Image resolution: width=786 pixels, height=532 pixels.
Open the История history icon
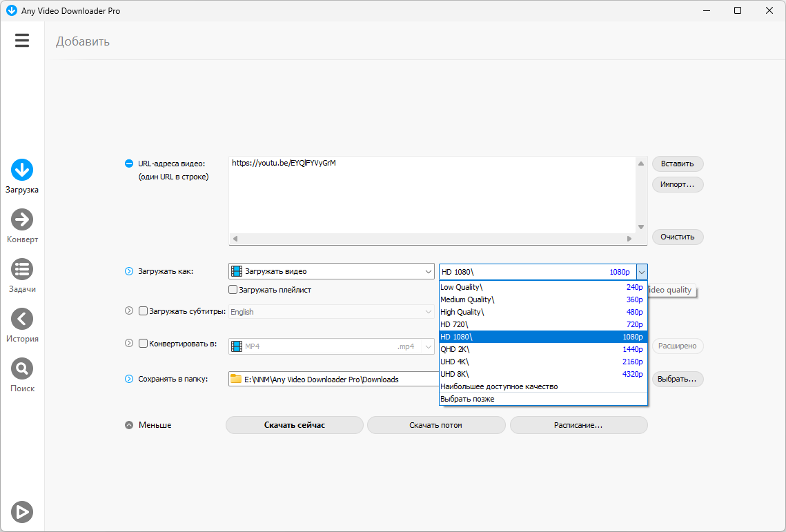[x=22, y=318]
